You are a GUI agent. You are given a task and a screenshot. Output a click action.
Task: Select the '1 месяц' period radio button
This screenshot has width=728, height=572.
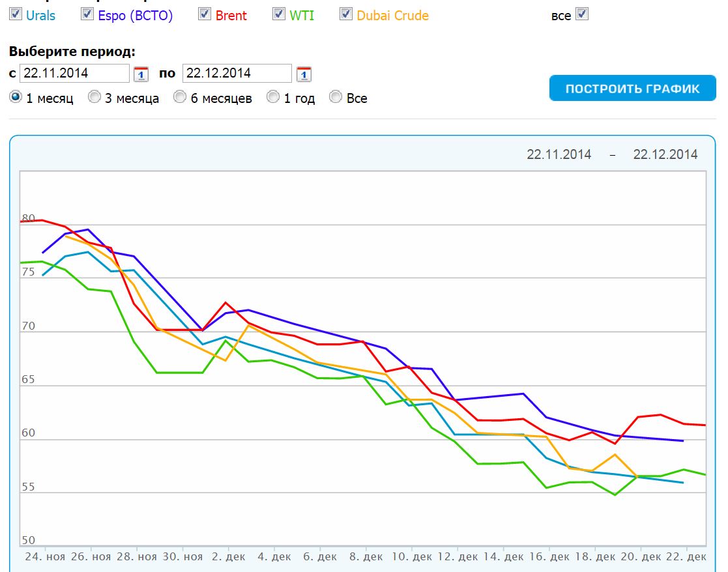coord(15,97)
